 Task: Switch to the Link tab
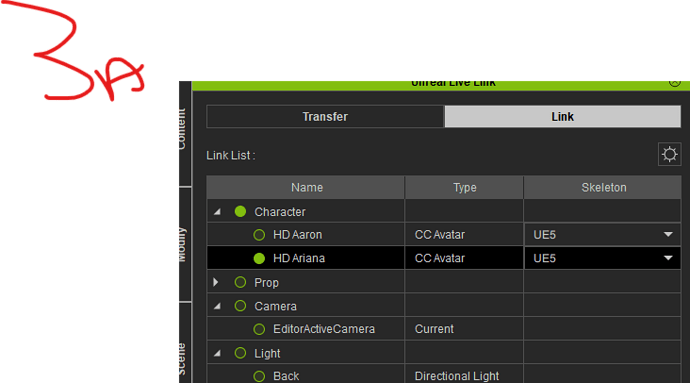pyautogui.click(x=562, y=117)
